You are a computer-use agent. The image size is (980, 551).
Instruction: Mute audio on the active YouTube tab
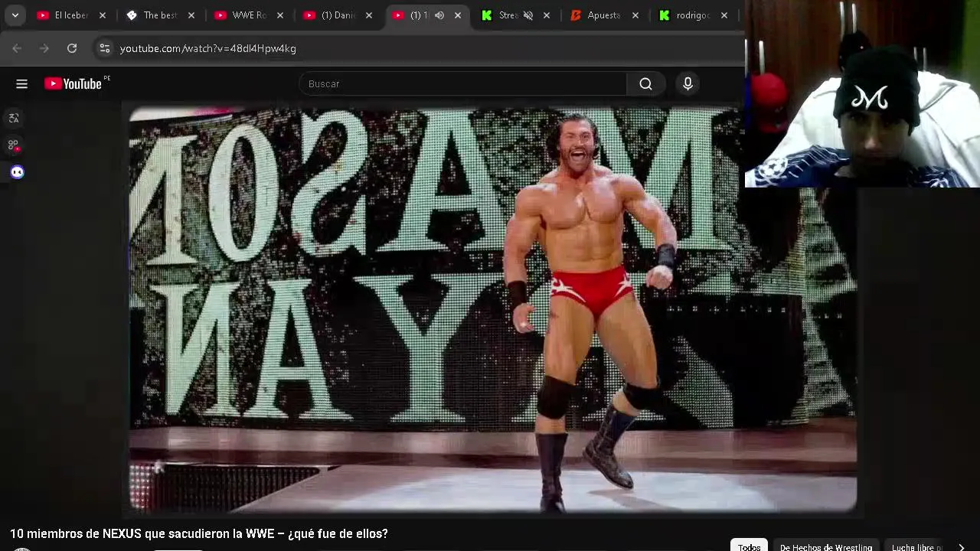click(439, 15)
